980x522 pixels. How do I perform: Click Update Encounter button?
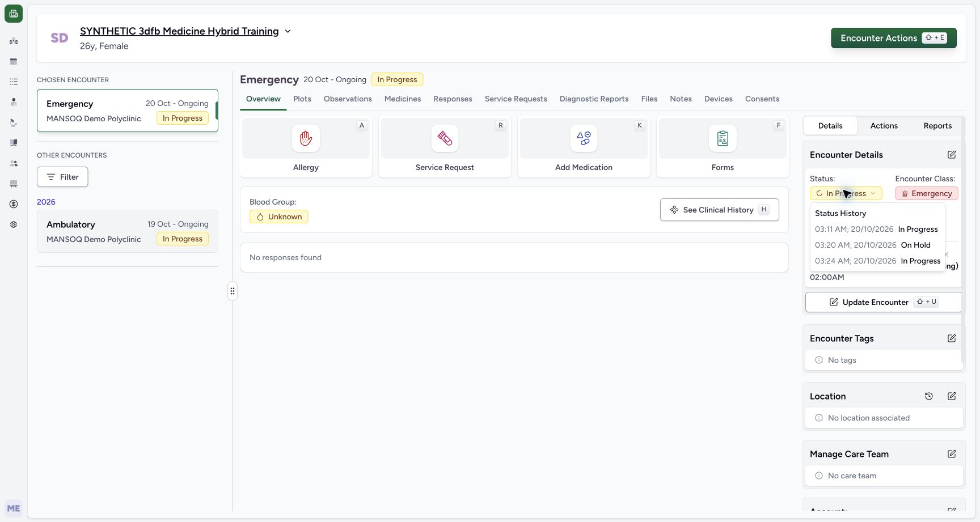[x=884, y=302]
